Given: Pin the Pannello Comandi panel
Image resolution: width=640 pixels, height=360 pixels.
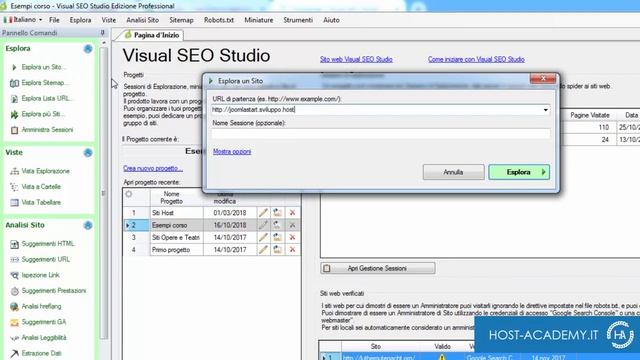Looking at the screenshot, I should [102, 33].
